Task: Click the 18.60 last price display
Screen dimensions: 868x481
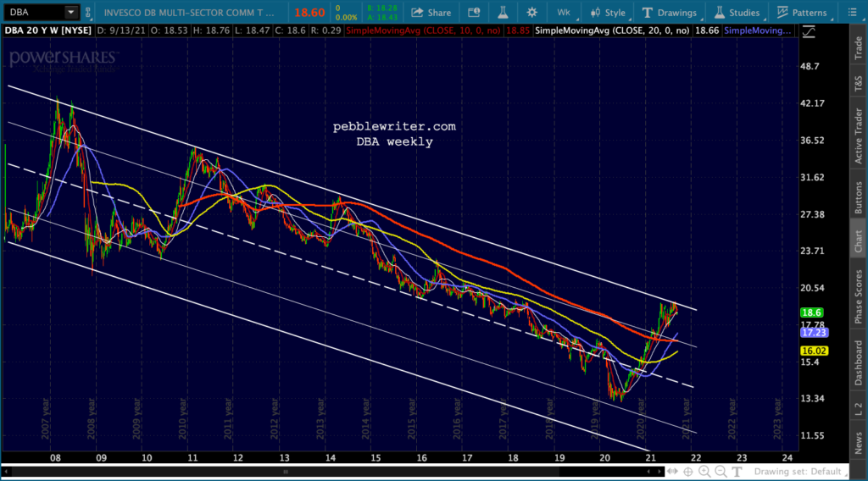Action: coord(309,12)
